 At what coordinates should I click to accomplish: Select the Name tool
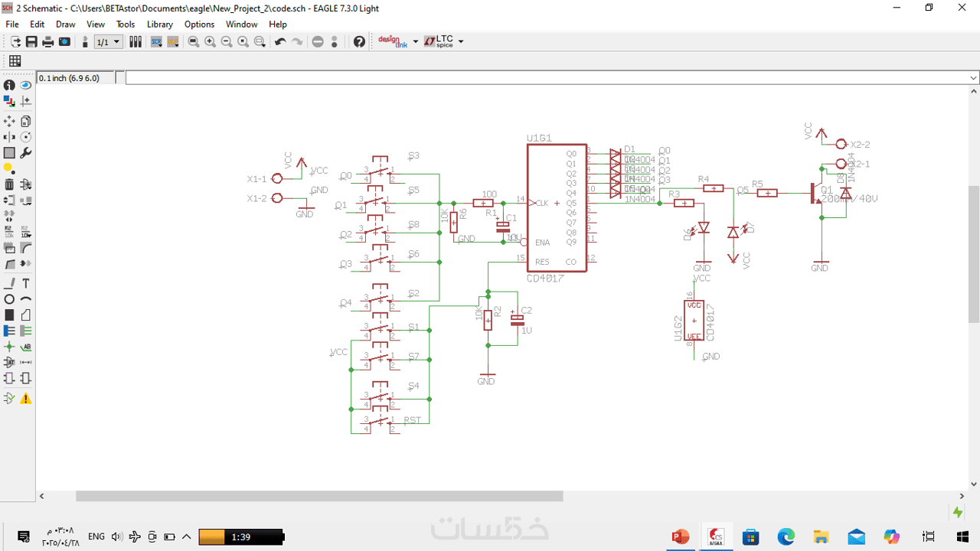pyautogui.click(x=9, y=231)
